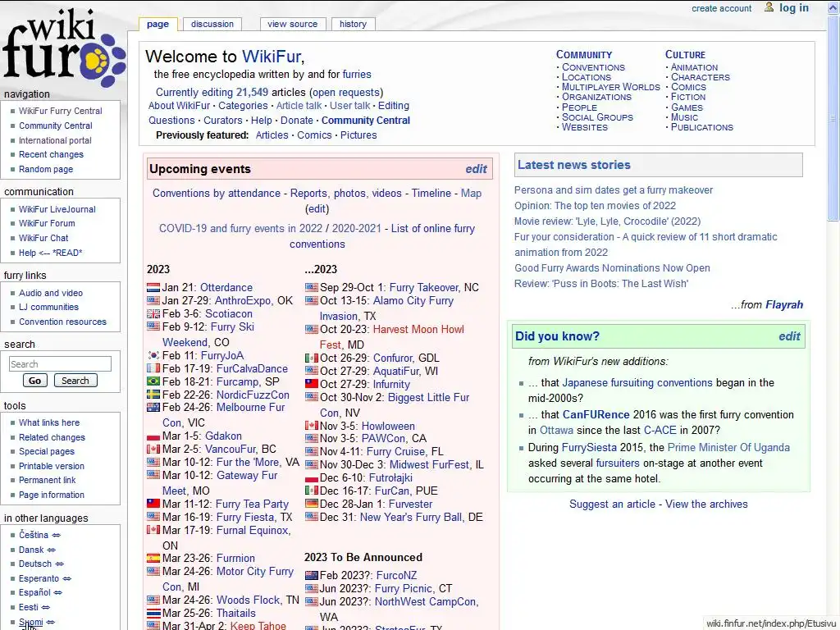
Task: Switch to the discussion tab
Action: coord(212,24)
